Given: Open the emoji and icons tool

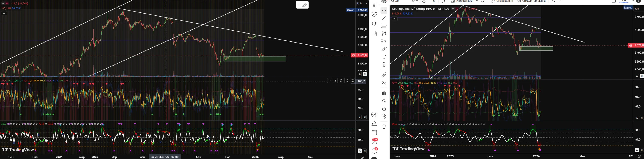Looking at the screenshot, I should tap(384, 65).
